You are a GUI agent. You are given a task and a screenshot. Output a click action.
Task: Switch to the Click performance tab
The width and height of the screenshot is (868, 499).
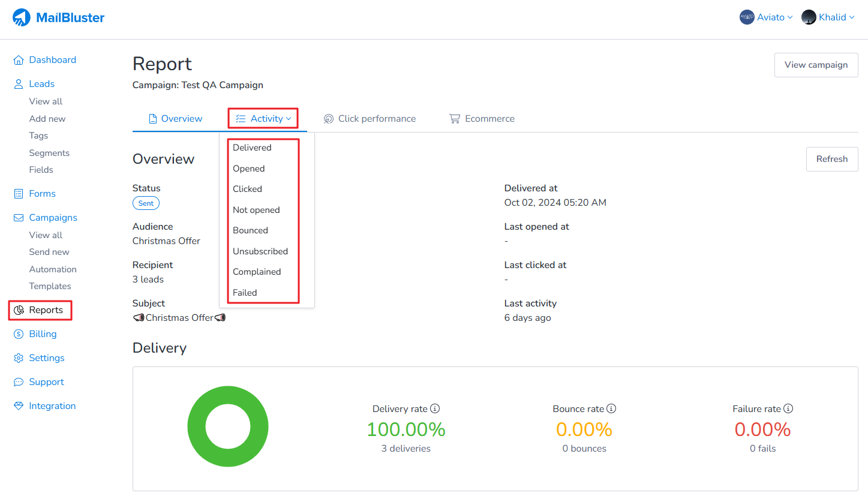coord(370,119)
